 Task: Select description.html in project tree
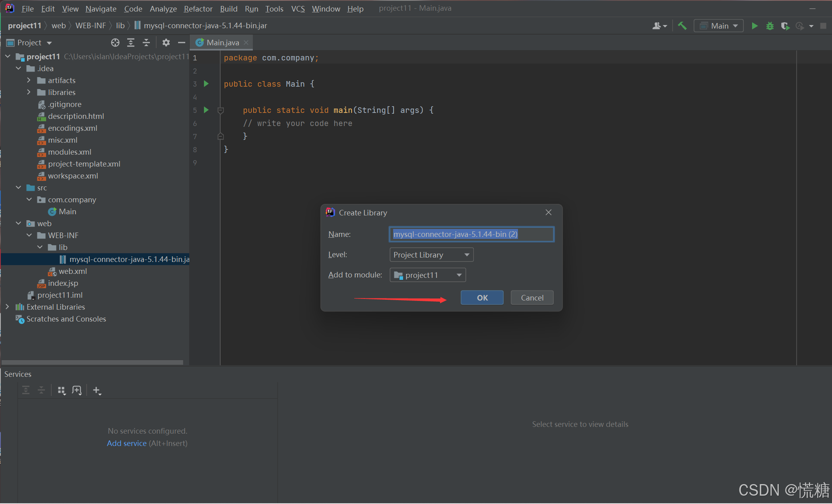point(70,116)
